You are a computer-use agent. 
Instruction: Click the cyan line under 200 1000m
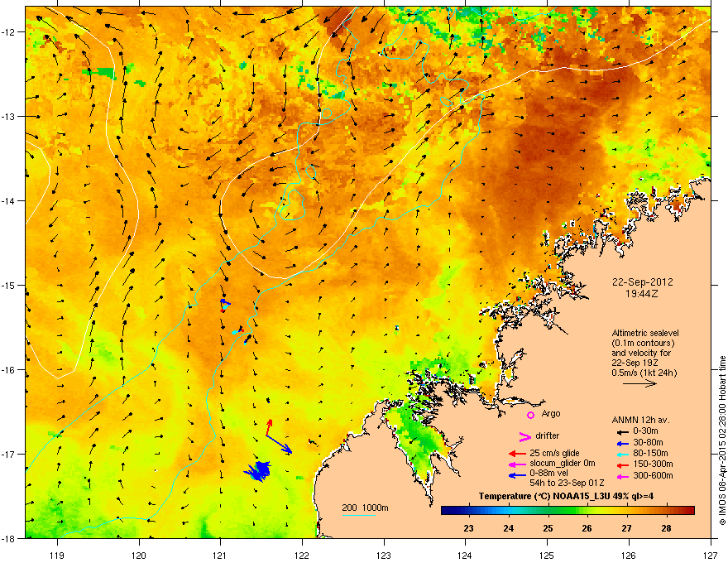pos(358,515)
